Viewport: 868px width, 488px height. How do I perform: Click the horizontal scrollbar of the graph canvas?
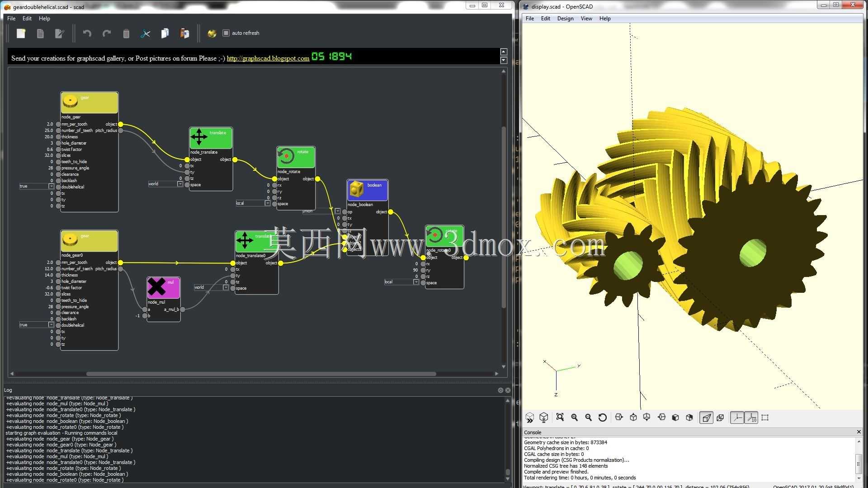[x=261, y=374]
